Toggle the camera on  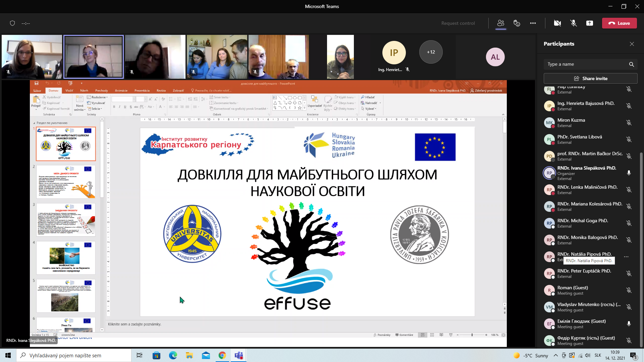point(557,23)
